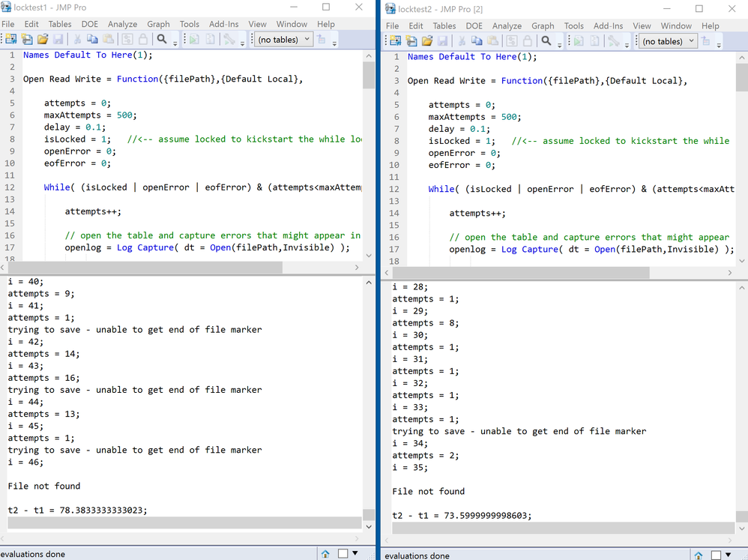Click 'attempts++;' line in locktest2 script
The width and height of the screenshot is (748, 560).
477,213
